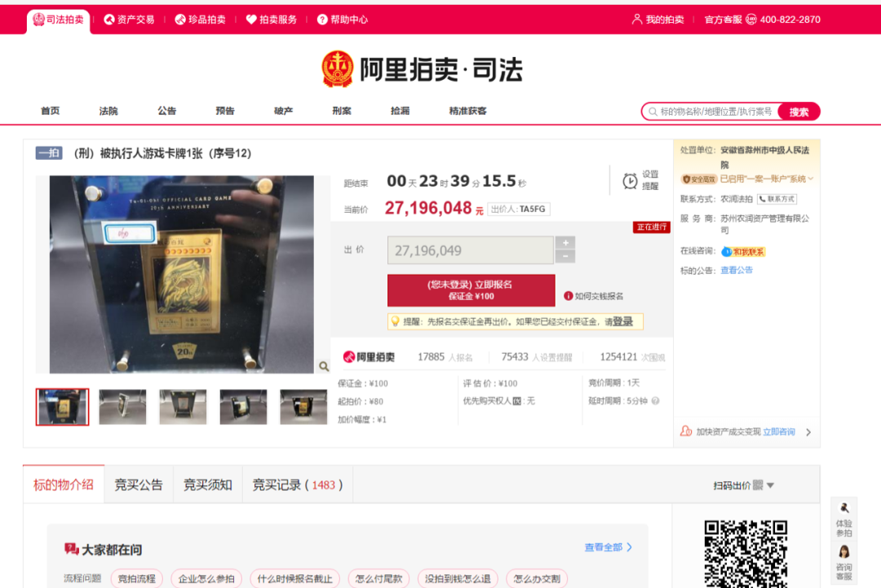Viewport: 881px width, 588px height.
Task: Select the fourth card thumbnail
Action: tap(243, 407)
